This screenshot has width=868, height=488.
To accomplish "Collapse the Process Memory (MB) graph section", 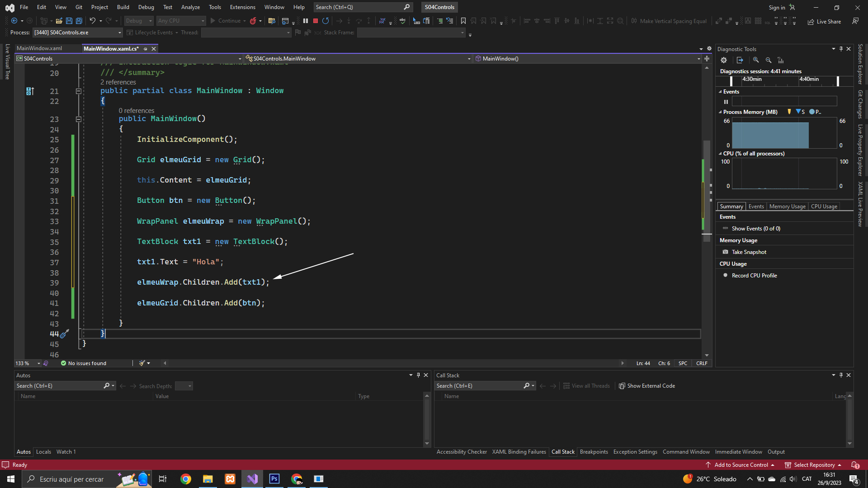I will tap(720, 112).
